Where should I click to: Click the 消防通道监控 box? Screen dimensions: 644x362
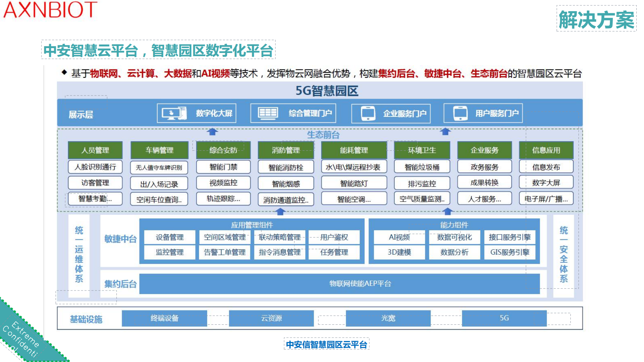286,200
